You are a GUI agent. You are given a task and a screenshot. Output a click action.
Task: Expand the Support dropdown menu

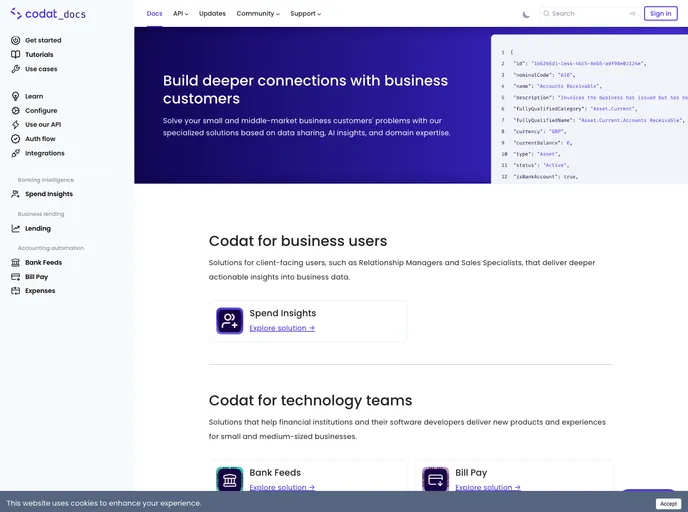[x=305, y=14]
